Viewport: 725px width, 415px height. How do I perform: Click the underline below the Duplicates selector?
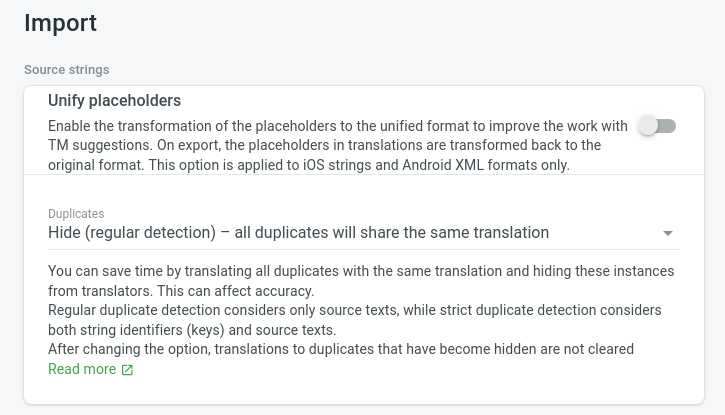pos(363,249)
